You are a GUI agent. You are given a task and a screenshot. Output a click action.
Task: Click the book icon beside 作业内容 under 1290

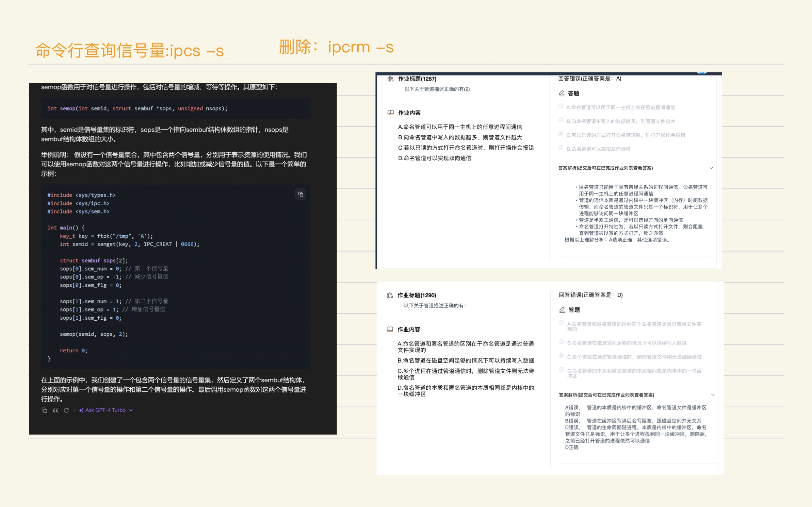coord(390,329)
